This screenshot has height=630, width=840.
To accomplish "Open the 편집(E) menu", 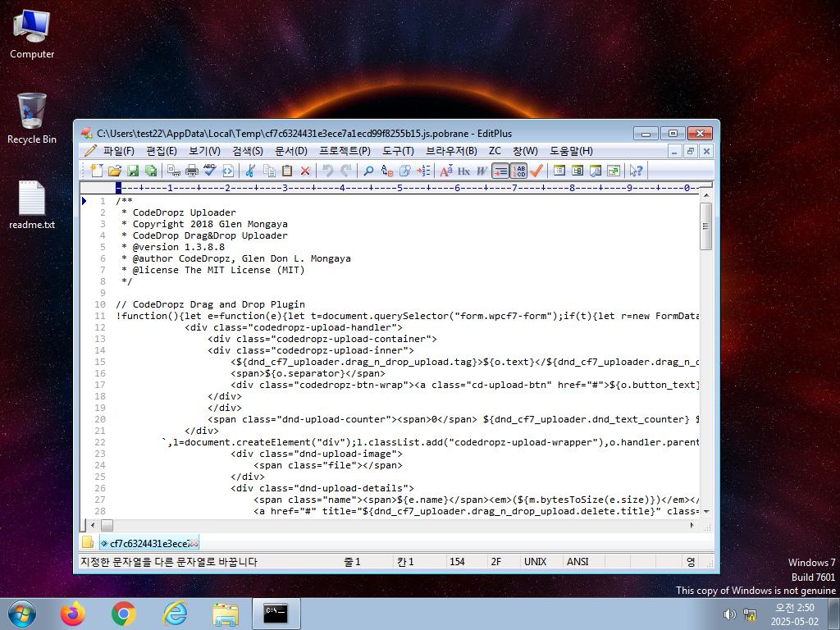I will tap(162, 151).
